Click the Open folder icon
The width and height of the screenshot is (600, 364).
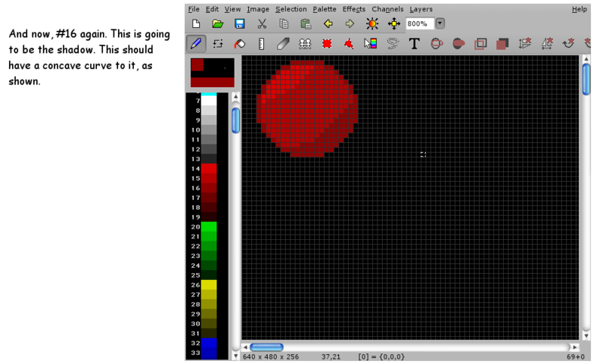coord(217,24)
